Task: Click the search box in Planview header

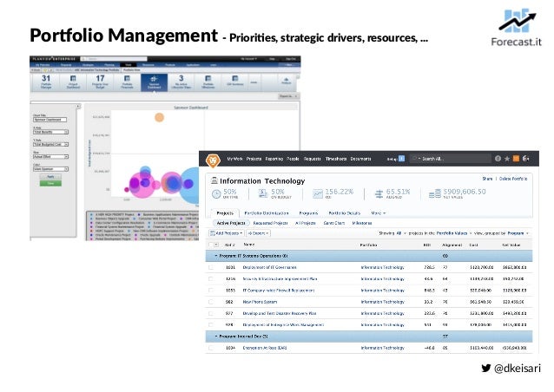Action: (x=114, y=59)
